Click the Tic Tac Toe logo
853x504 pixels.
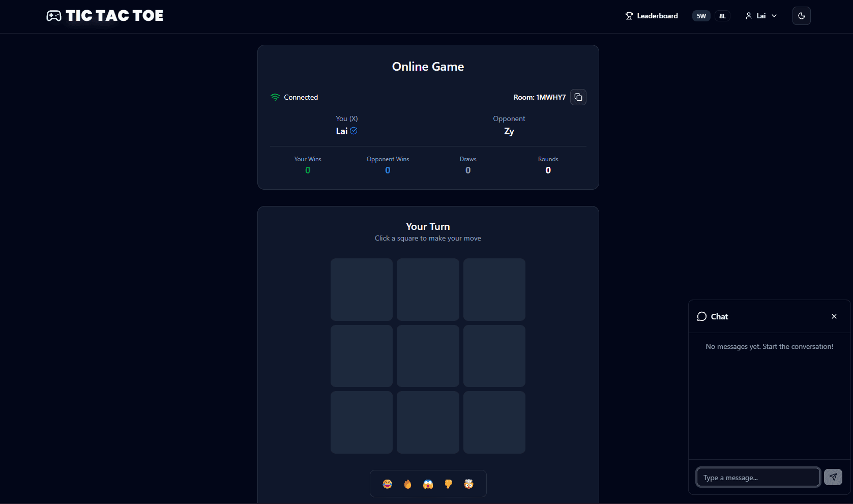coord(105,16)
